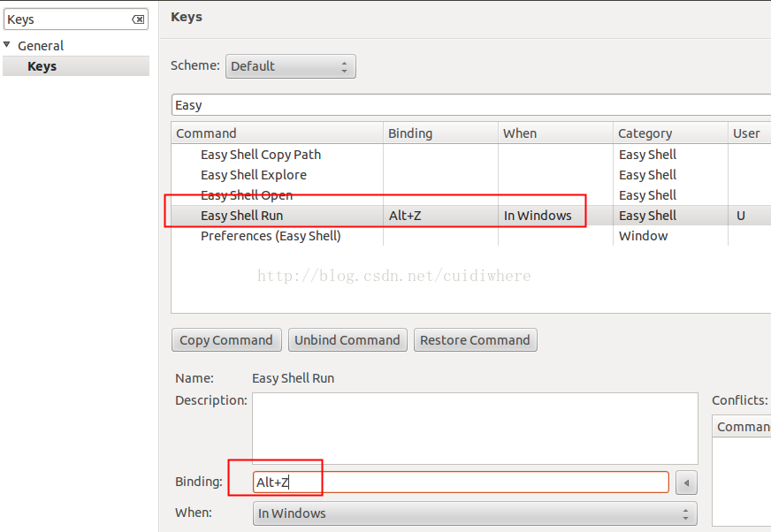Sort by the User column header
The height and width of the screenshot is (532, 771).
pos(750,133)
